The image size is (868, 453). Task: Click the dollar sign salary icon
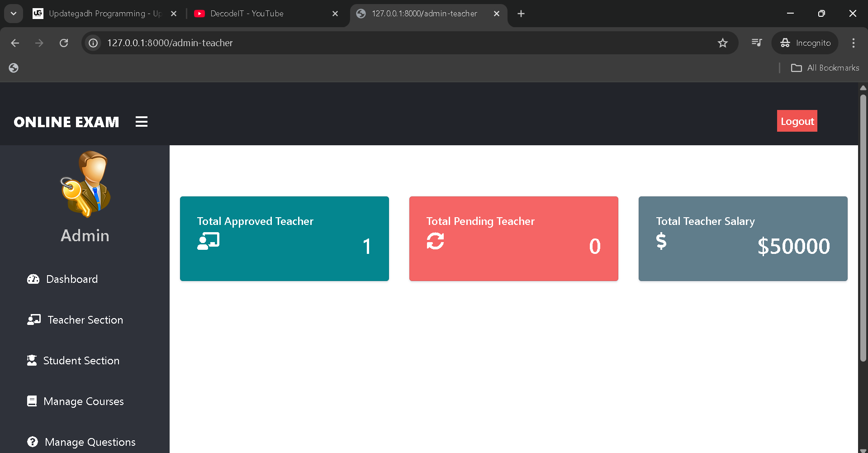pos(661,241)
